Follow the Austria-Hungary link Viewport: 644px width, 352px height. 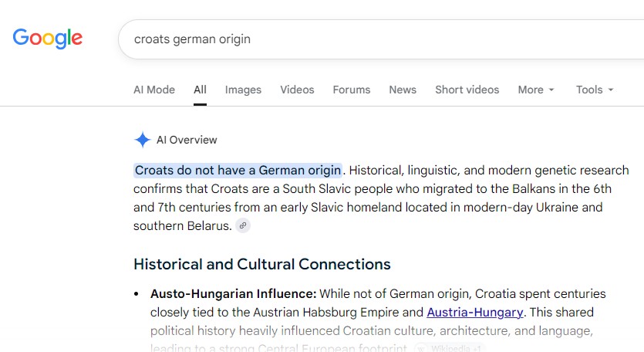point(475,312)
